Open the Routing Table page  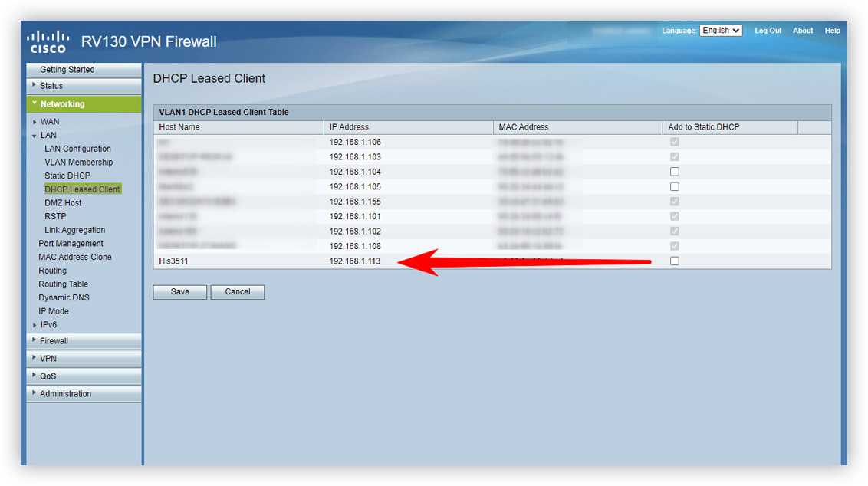pos(63,284)
